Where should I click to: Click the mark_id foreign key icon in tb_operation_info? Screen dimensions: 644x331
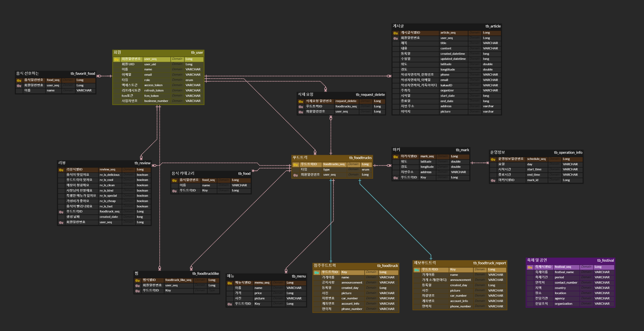point(493,180)
